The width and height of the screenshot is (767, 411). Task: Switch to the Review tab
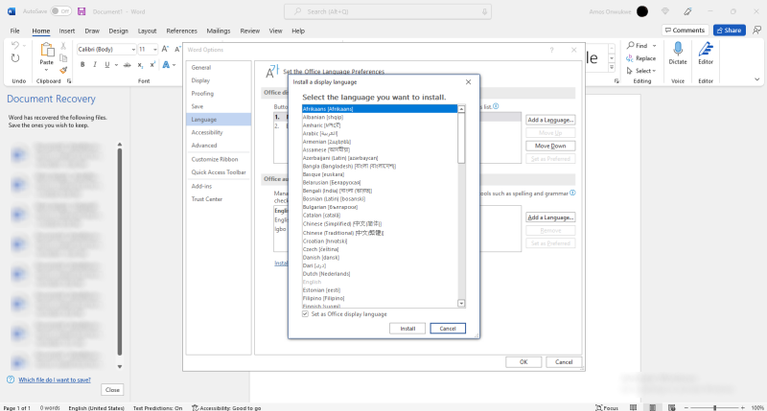tap(250, 31)
